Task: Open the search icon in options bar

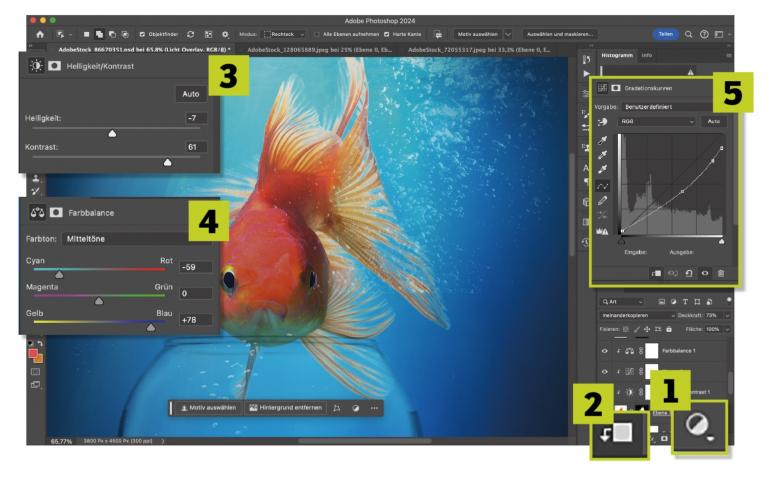Action: click(688, 34)
